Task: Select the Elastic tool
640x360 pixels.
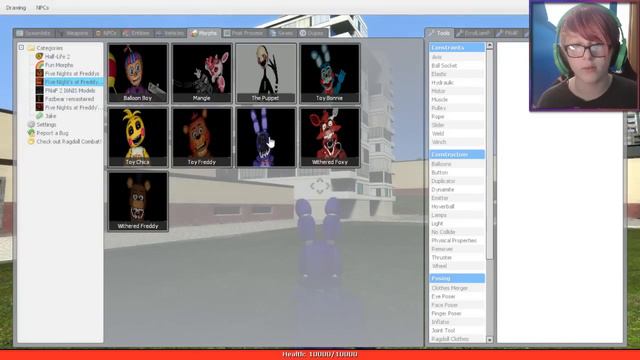Action: 457,74
